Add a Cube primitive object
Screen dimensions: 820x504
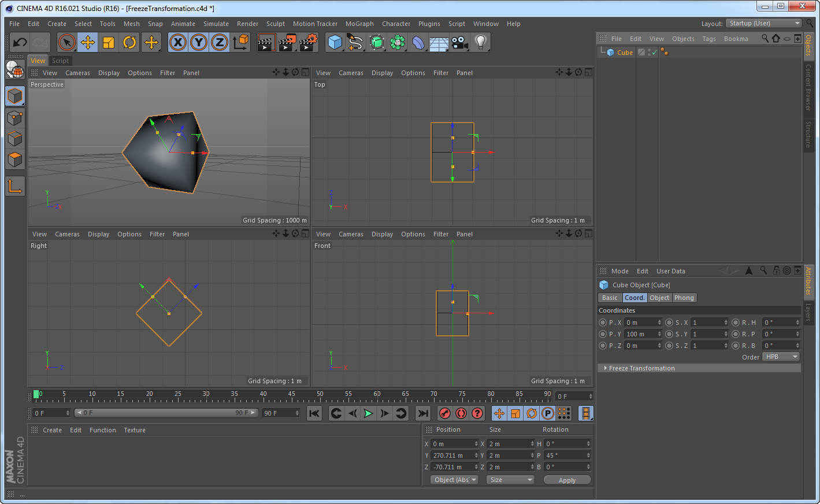point(335,42)
